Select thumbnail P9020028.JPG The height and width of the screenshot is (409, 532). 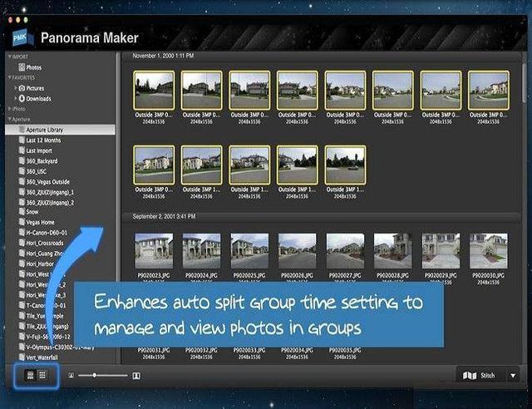click(x=393, y=251)
